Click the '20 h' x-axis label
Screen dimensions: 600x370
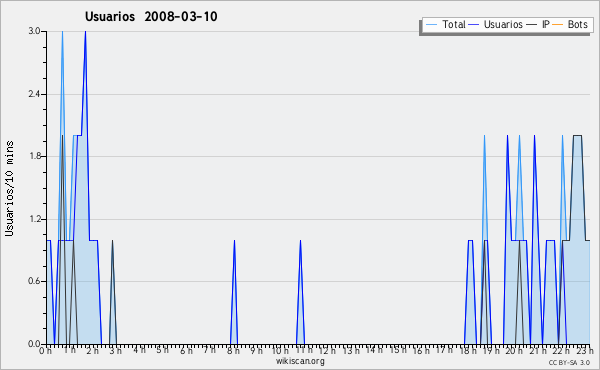(x=515, y=350)
